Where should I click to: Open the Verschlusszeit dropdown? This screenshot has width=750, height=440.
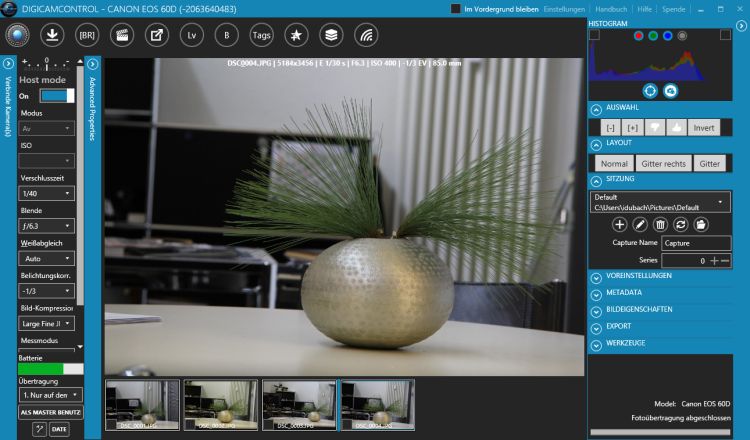click(x=47, y=193)
